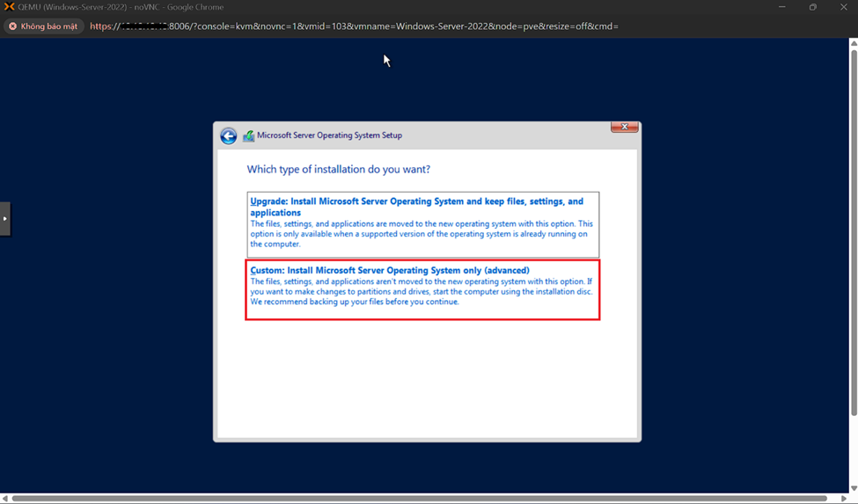This screenshot has height=504, width=858.
Task: Close the QEMU noVNC Chrome window
Action: click(843, 7)
